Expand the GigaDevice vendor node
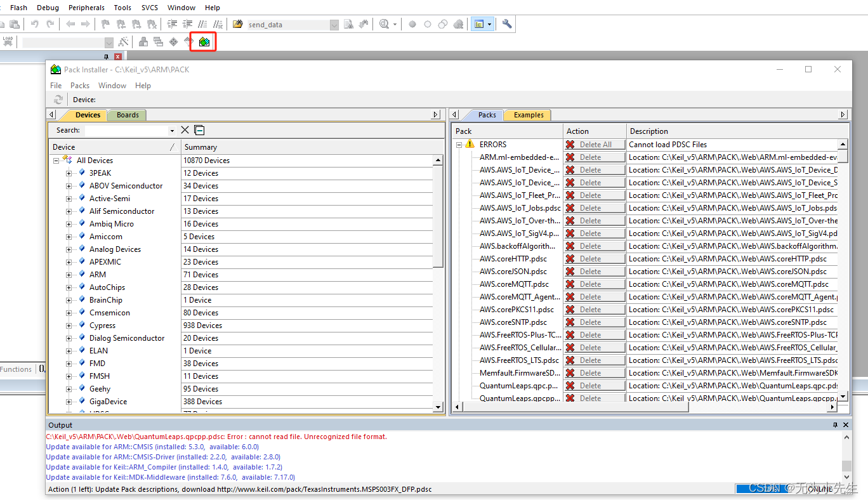 pos(69,402)
